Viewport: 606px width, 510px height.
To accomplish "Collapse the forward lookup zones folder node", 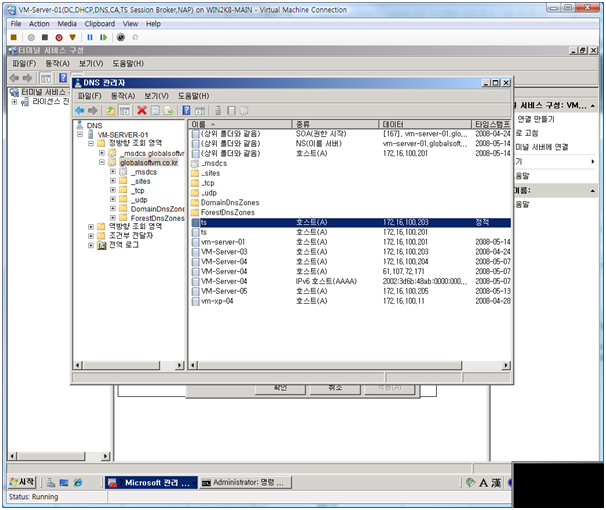I will 90,143.
